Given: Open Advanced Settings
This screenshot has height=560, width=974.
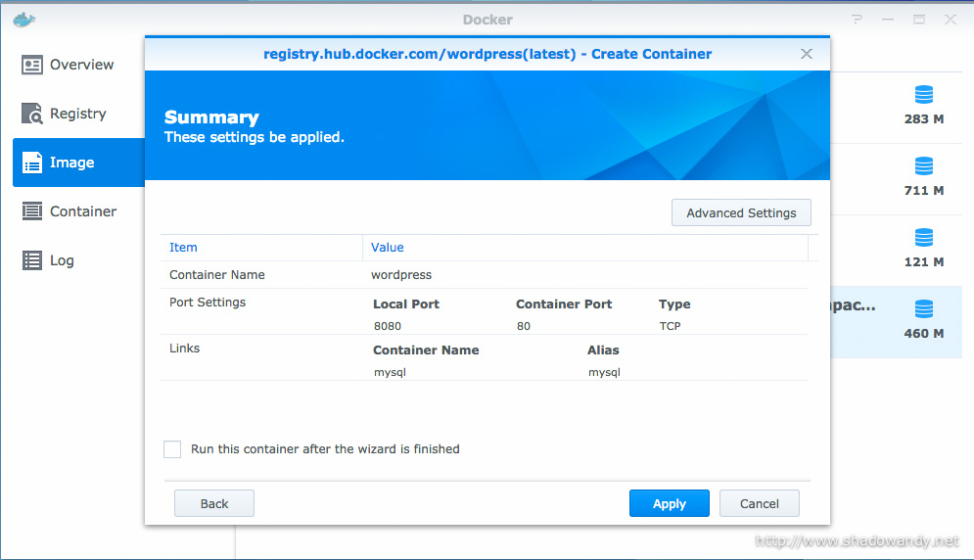Looking at the screenshot, I should (741, 212).
